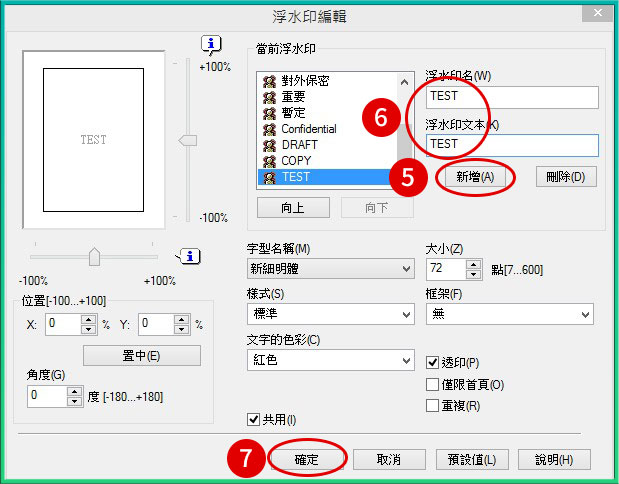Viewport: 619px width, 484px height.
Task: Click the 取消 cancel button
Action: tap(389, 460)
